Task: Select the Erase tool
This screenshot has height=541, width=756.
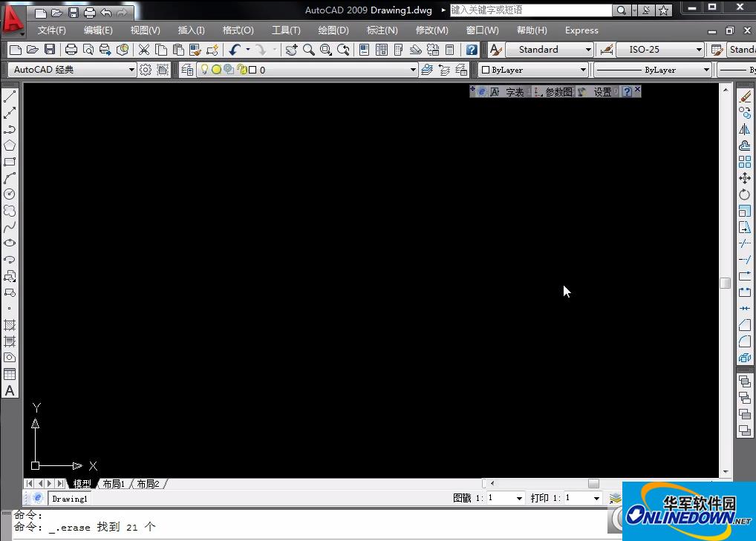Action: (745, 96)
